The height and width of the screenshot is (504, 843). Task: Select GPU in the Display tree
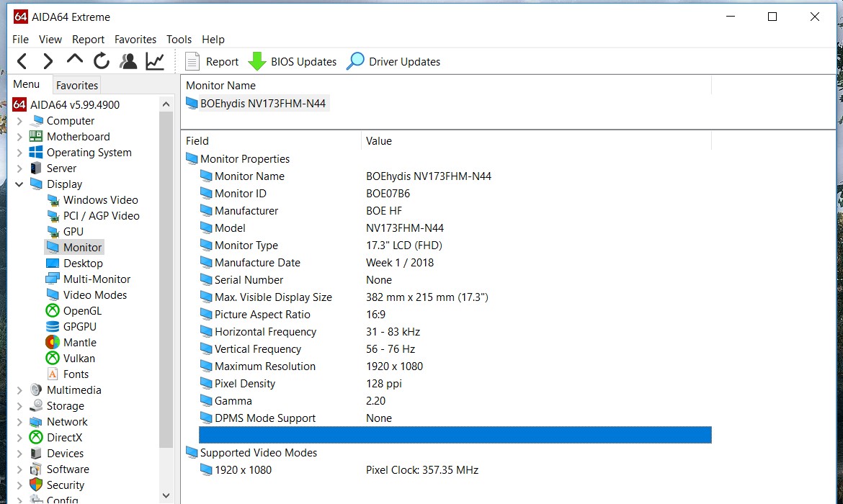click(73, 232)
